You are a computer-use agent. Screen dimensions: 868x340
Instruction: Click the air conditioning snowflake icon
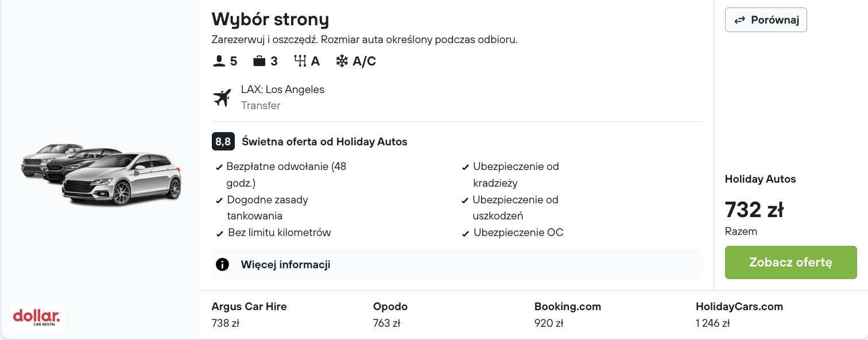[x=342, y=61]
